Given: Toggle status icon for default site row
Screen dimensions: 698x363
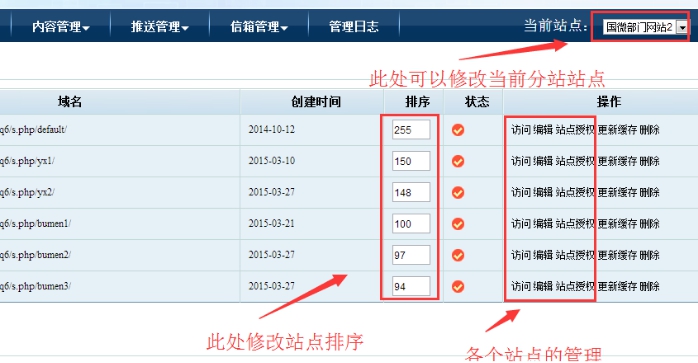Looking at the screenshot, I should (x=458, y=130).
